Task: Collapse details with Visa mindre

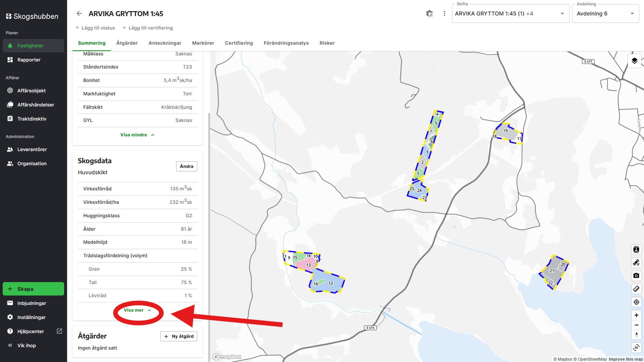Action: click(x=137, y=135)
